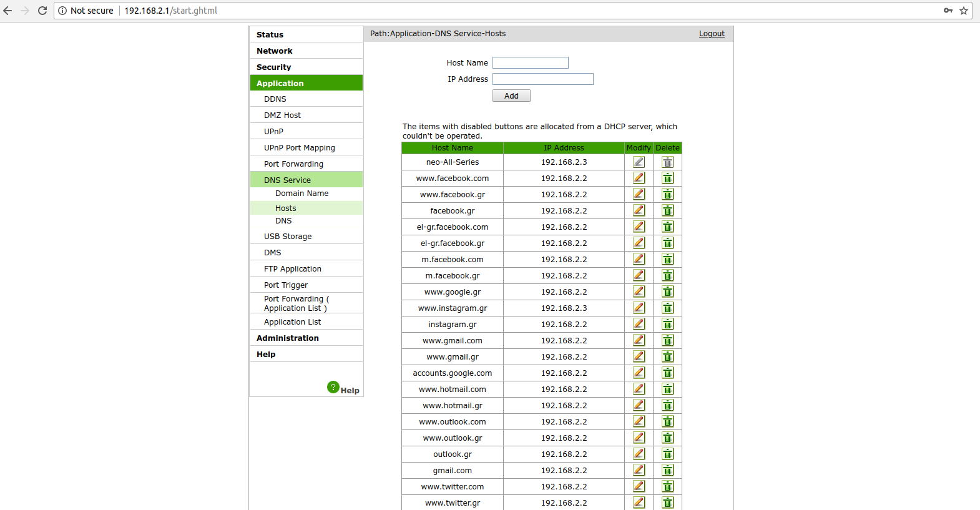The image size is (980, 510).
Task: Click the 192.168.2.3 address for neo-All-Series
Action: click(x=564, y=162)
